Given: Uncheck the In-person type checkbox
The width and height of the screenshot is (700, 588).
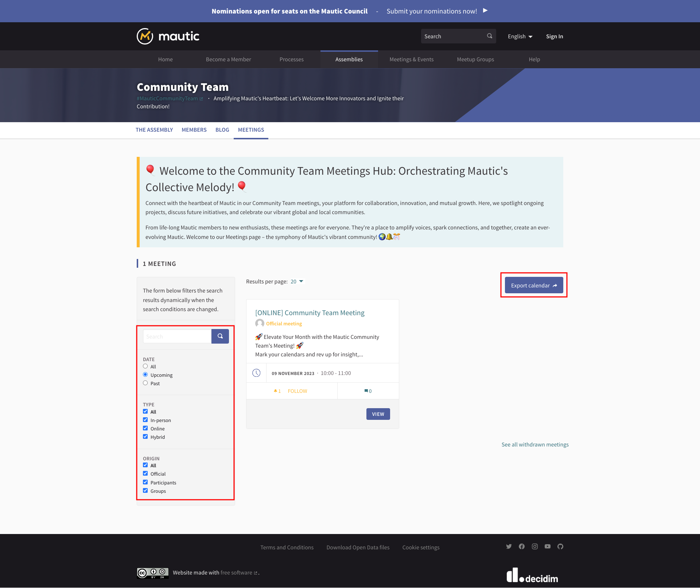Looking at the screenshot, I should [x=145, y=420].
